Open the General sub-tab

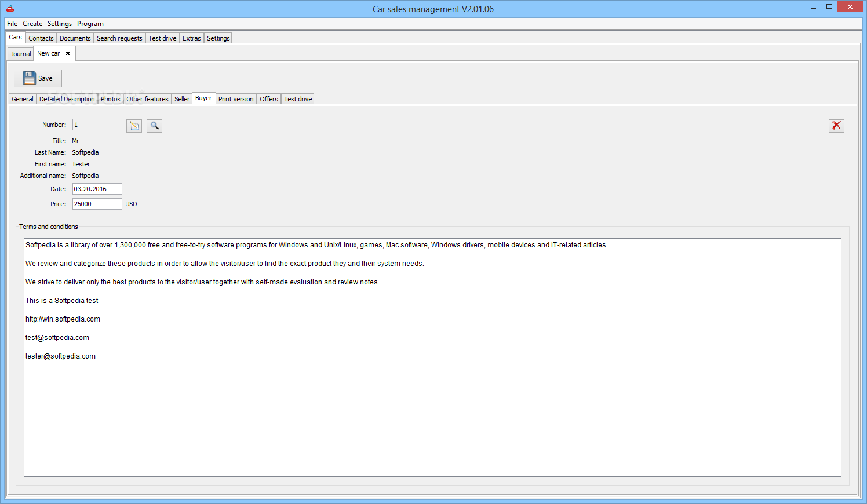point(23,99)
